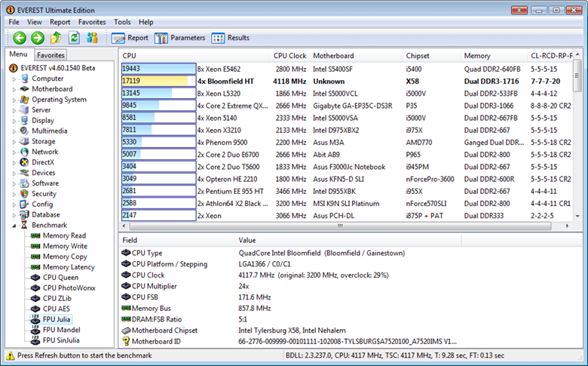588x366 pixels.
Task: Click the green Back arrow toolbar icon
Action: pyautogui.click(x=20, y=38)
